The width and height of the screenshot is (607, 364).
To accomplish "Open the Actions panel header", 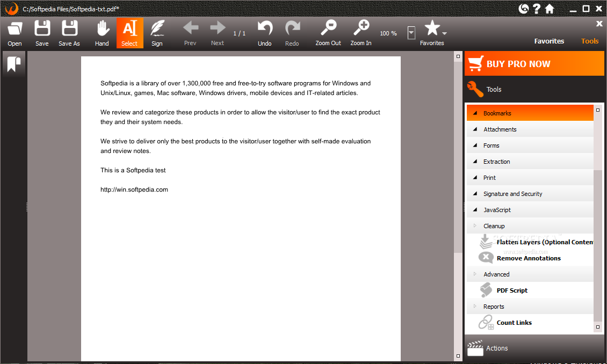I will pos(534,348).
